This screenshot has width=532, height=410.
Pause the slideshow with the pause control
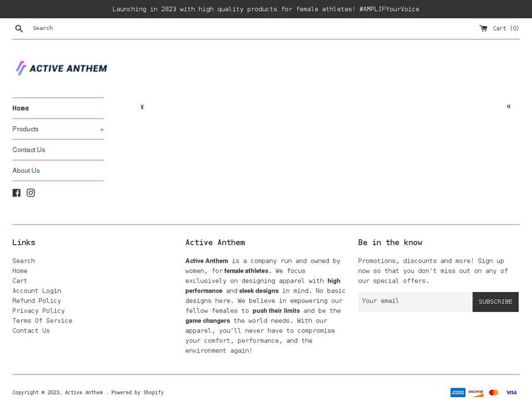pos(508,106)
